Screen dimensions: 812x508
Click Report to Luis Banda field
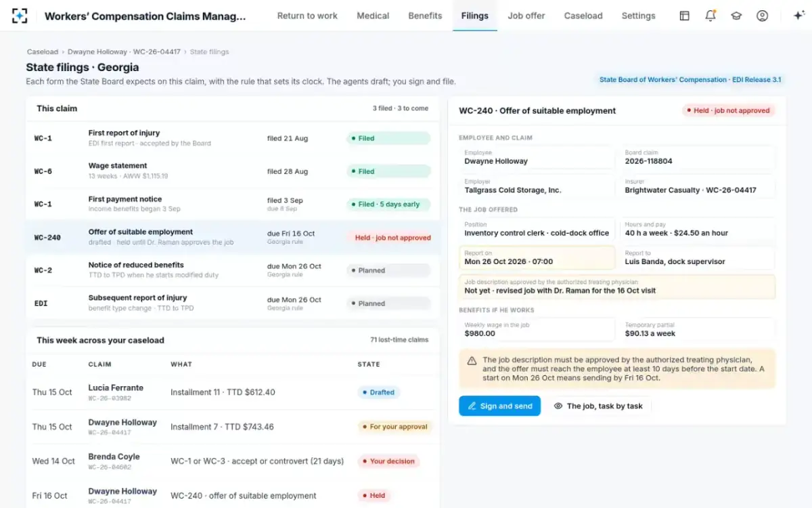click(698, 258)
